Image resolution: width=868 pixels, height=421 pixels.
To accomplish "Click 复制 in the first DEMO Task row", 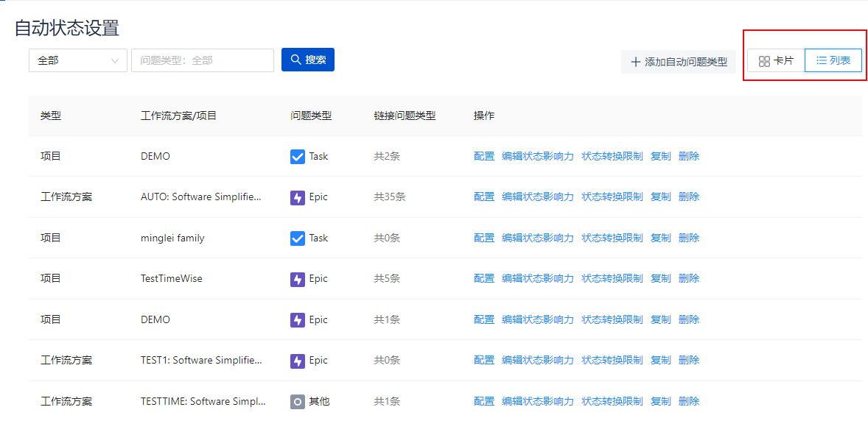I will click(660, 156).
